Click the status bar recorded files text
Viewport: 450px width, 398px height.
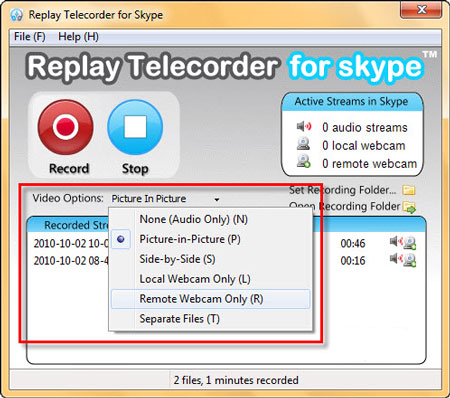(236, 380)
